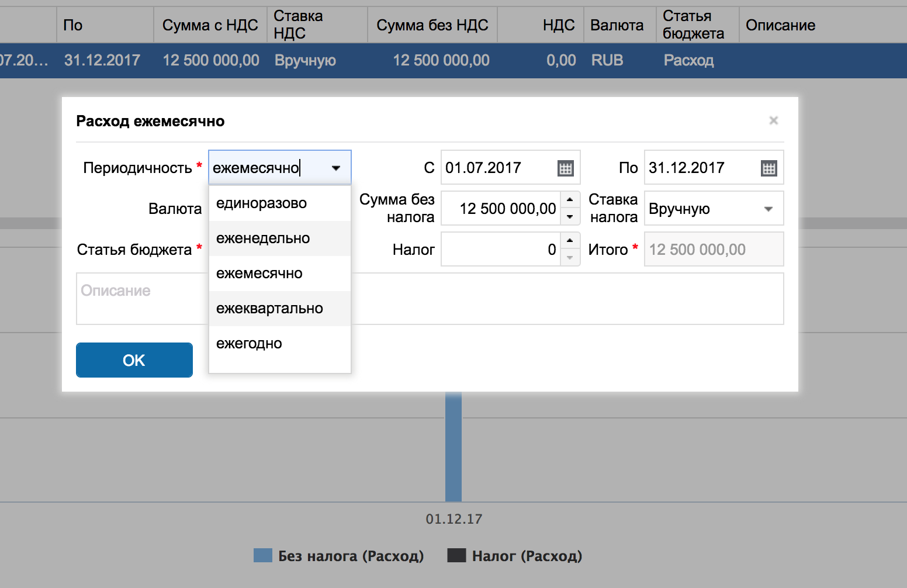Choose ежегодно from the dropdown
This screenshot has width=907, height=588.
249,344
